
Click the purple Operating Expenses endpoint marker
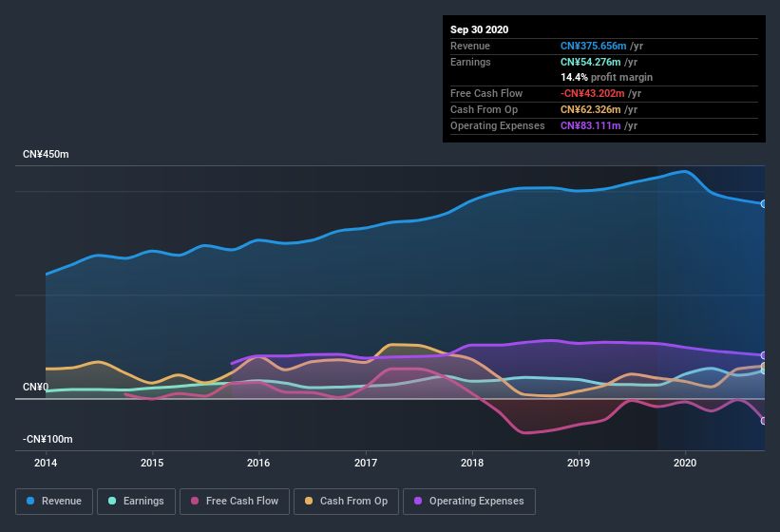764,355
